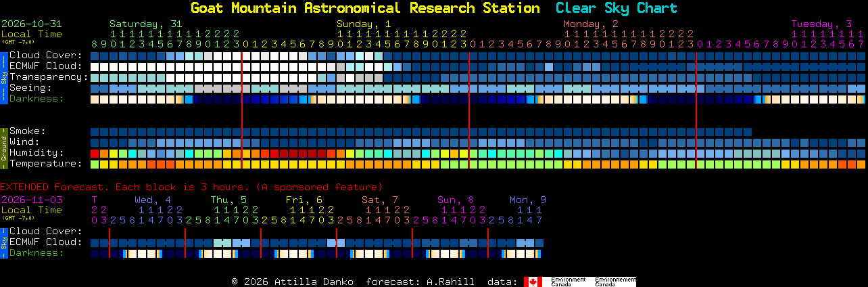Click the first Darkness block in main chart

tap(95, 100)
